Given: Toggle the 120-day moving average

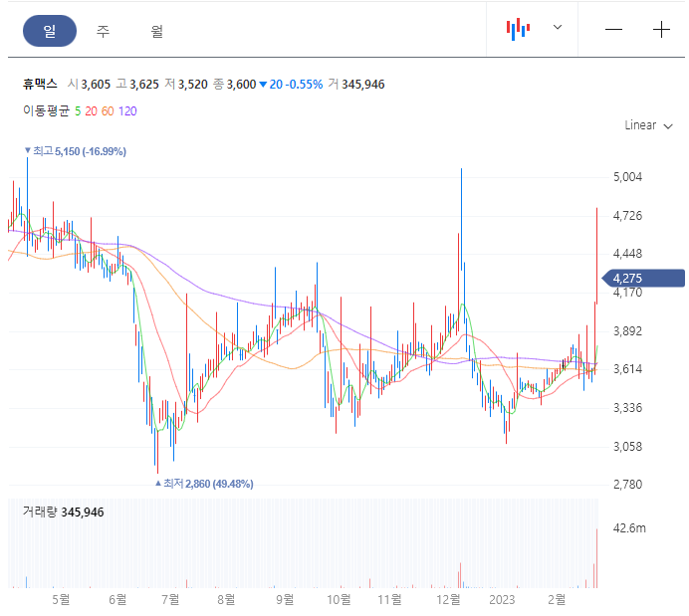Looking at the screenshot, I should 127,111.
